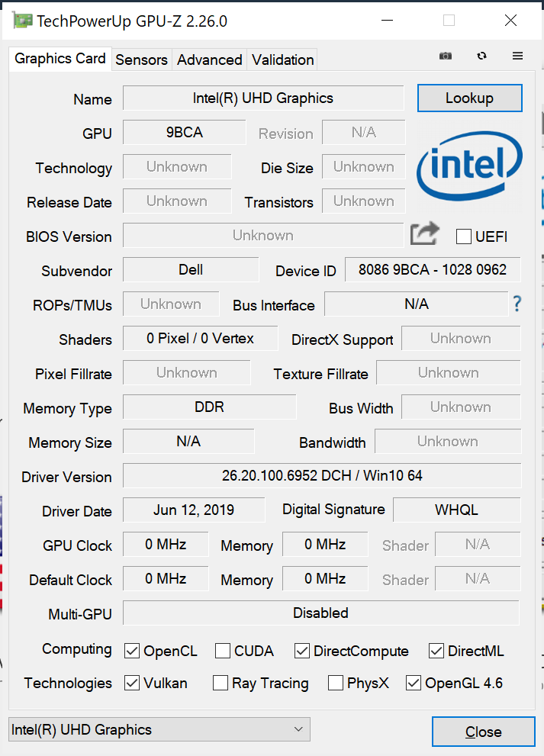This screenshot has width=544, height=756.
Task: Click the GPU-Z title bar app icon
Action: click(22, 21)
